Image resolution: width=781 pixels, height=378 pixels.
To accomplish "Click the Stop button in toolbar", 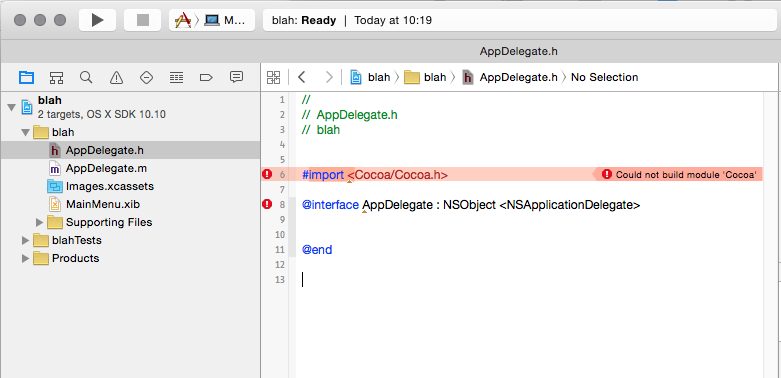I will [x=143, y=20].
